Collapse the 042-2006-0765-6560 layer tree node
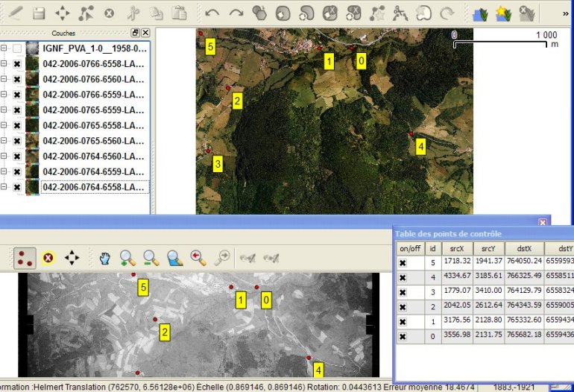 [5, 141]
